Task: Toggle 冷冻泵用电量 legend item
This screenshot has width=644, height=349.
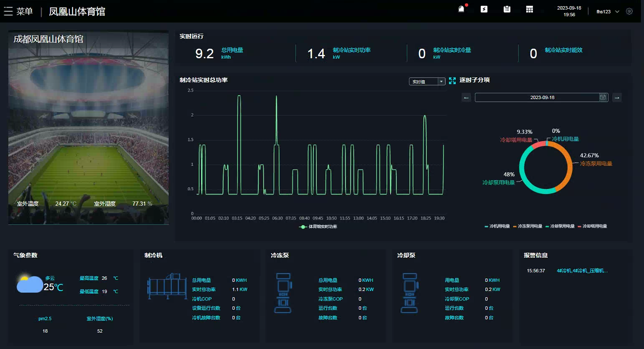Action: click(529, 226)
